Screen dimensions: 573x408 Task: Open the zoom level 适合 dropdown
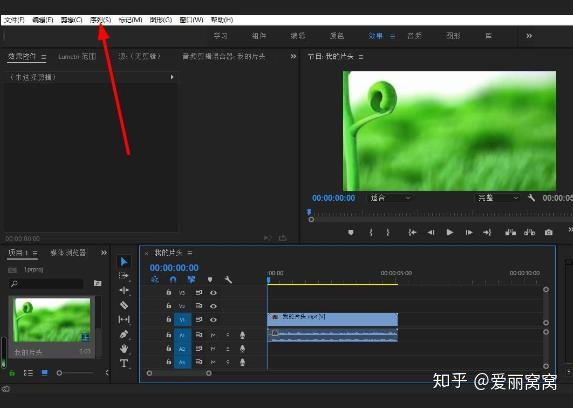point(390,198)
